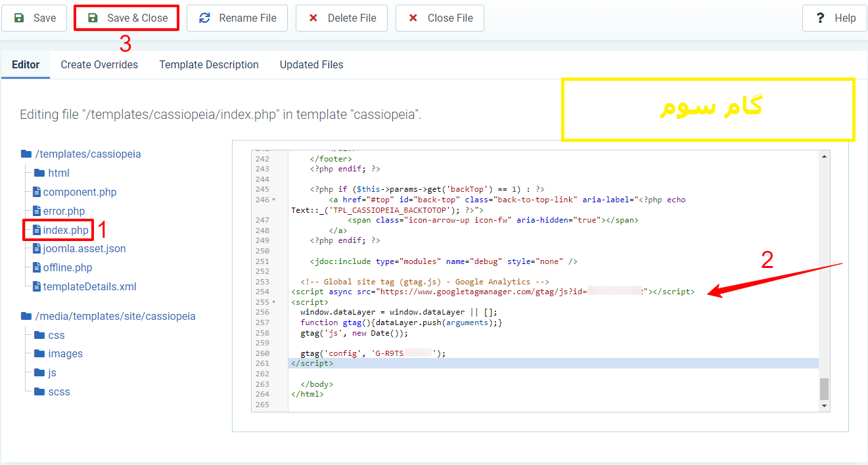Click the Rename File button

point(237,18)
